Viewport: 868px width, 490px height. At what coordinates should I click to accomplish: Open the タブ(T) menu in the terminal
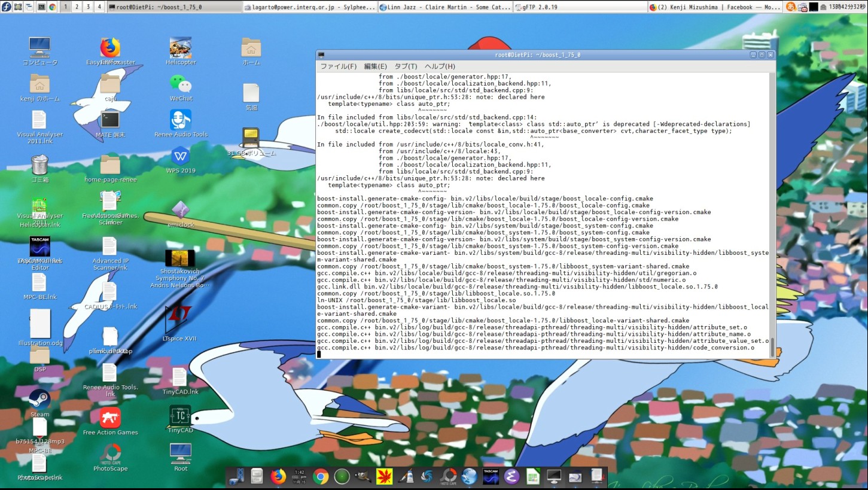[x=405, y=66]
